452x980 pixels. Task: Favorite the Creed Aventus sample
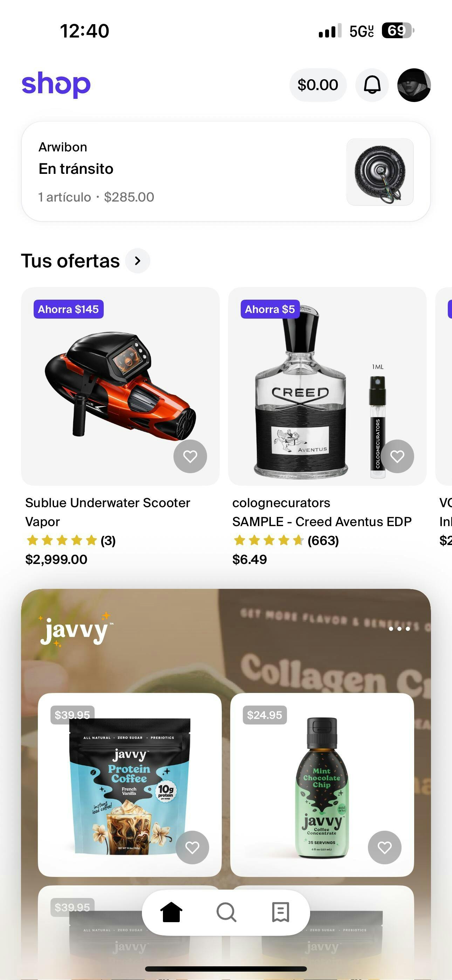coord(397,456)
